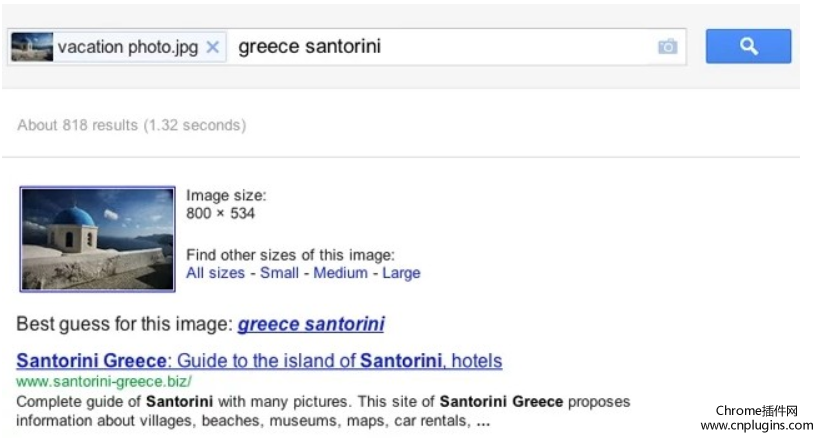Click the 800 × 534 image size text

click(220, 213)
